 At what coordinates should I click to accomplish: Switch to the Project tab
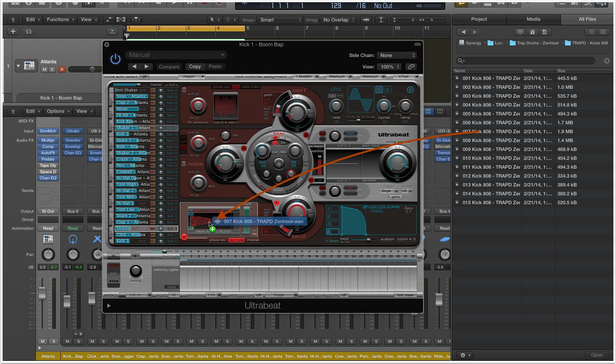tap(479, 19)
